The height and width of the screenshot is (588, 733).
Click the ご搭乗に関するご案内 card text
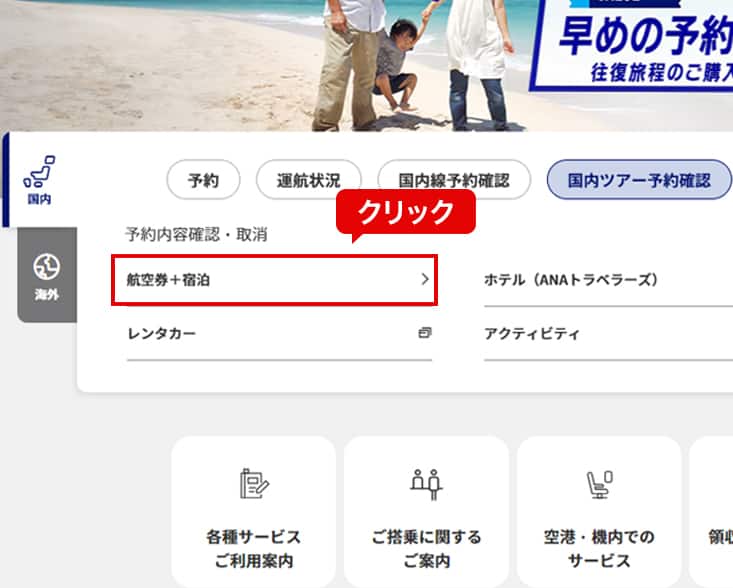426,549
